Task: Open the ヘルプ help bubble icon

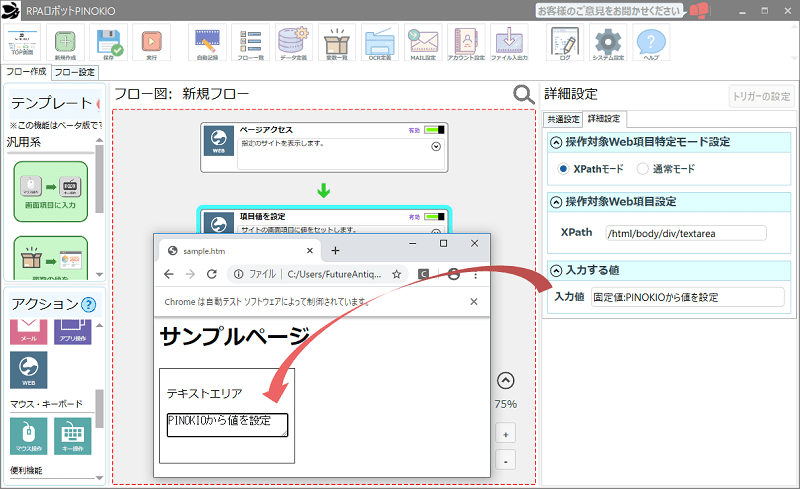Action: coord(651,43)
